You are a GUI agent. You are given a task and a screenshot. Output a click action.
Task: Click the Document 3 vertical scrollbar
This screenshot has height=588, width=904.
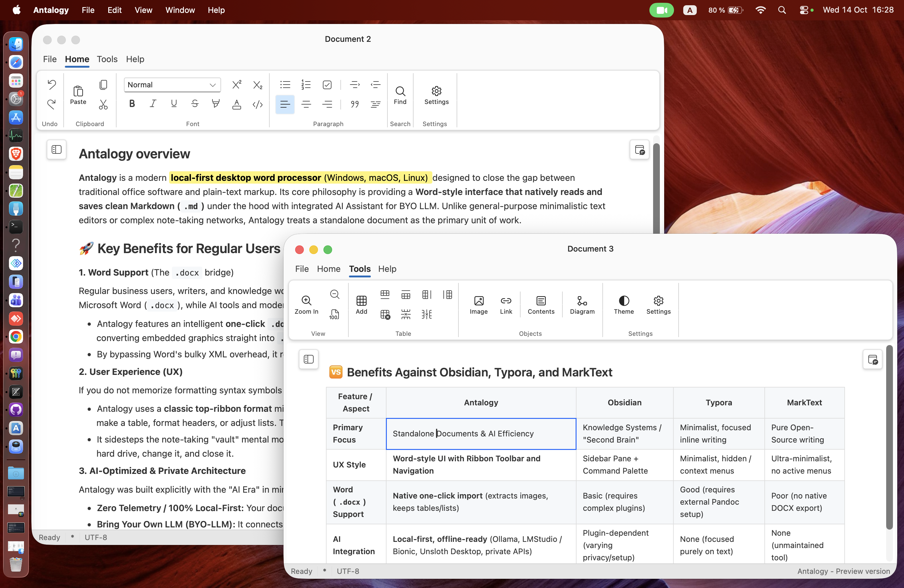[889, 437]
